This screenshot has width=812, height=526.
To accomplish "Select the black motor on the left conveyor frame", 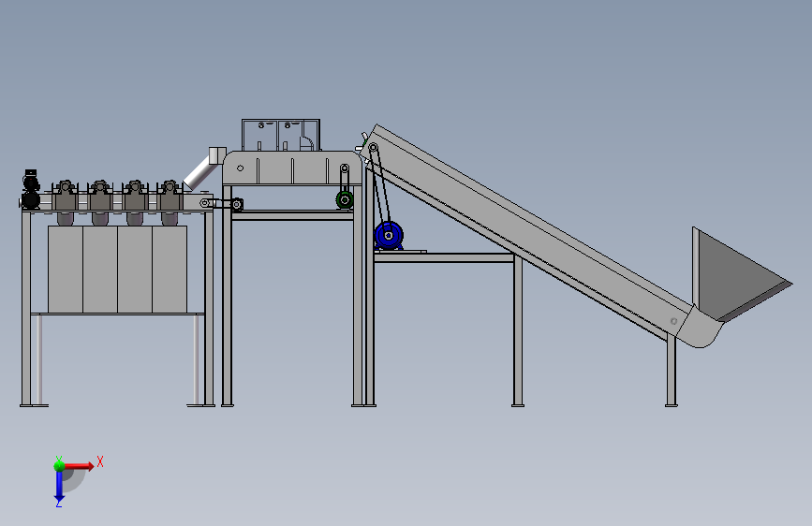I will click(x=31, y=189).
